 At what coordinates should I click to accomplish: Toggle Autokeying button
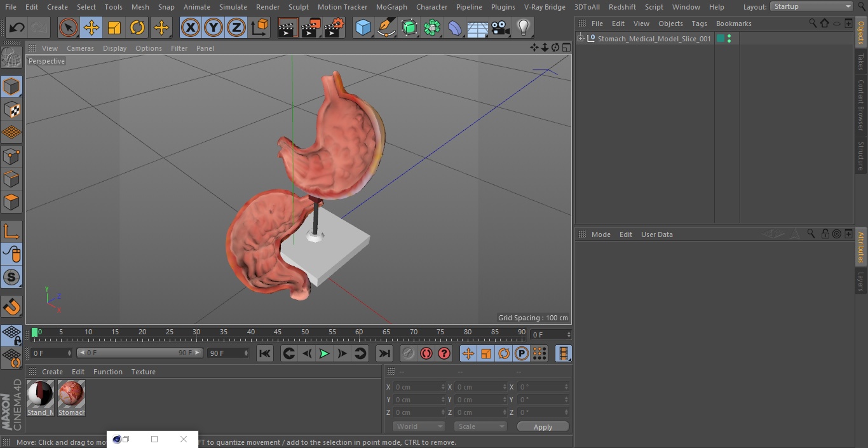tap(426, 353)
